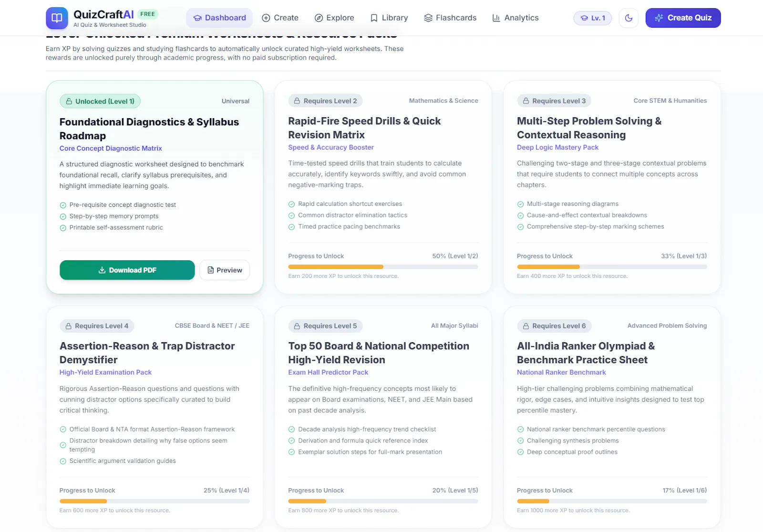
Task: Click the Requires Level 6 lock badge
Action: click(554, 326)
